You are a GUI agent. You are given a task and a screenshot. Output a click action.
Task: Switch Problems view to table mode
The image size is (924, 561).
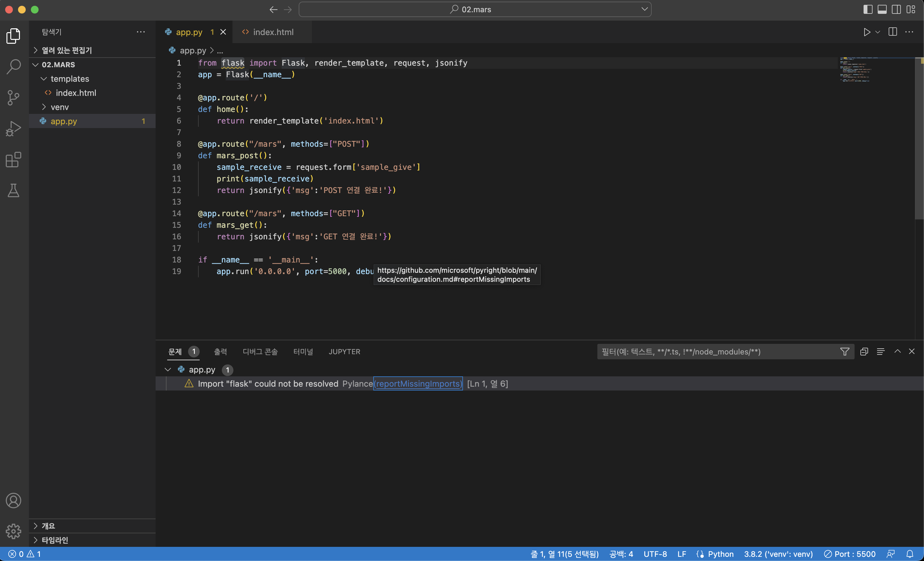[881, 352]
